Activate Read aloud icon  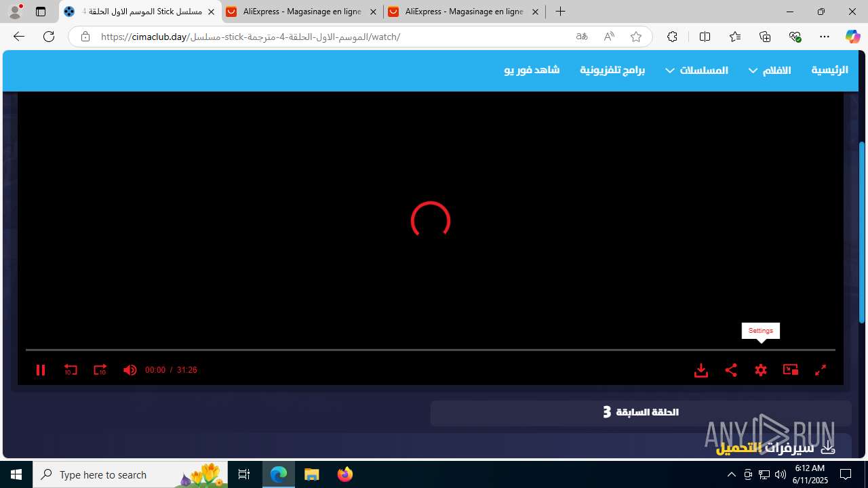[x=609, y=37]
